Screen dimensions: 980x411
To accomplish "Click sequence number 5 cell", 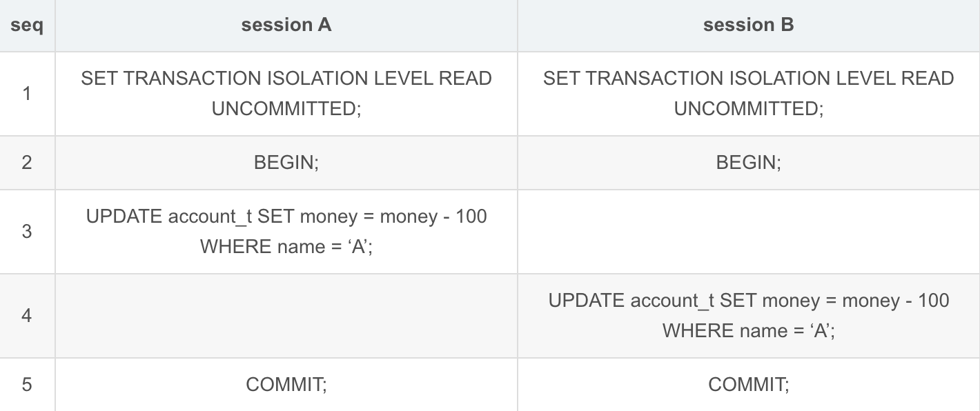I will [x=27, y=384].
